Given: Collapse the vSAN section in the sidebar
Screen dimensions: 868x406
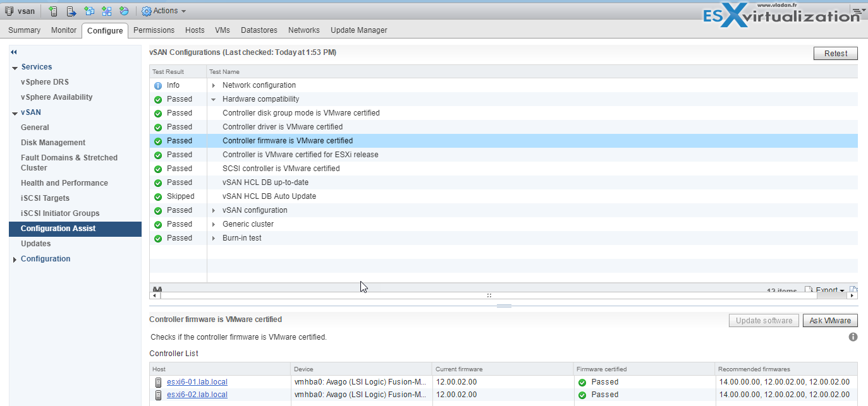Looking at the screenshot, I should tap(15, 113).
